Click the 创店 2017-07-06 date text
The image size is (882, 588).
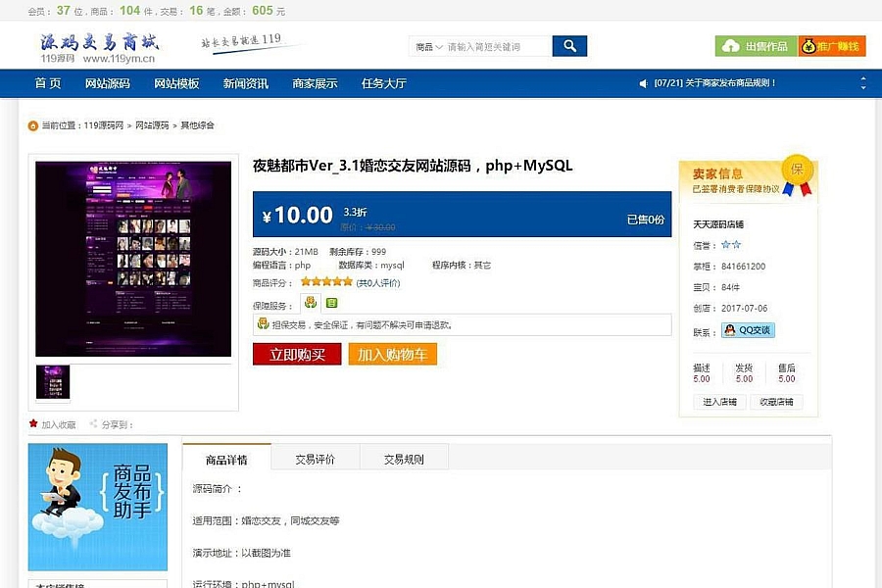[x=730, y=309]
